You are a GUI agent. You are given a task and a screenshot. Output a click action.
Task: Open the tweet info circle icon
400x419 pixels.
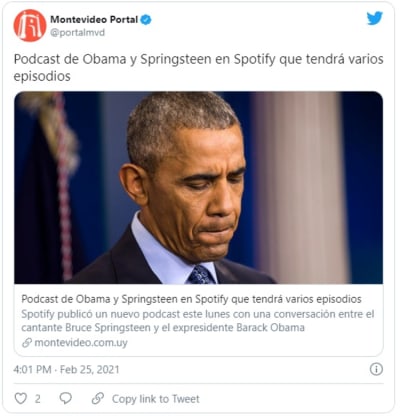click(x=376, y=369)
